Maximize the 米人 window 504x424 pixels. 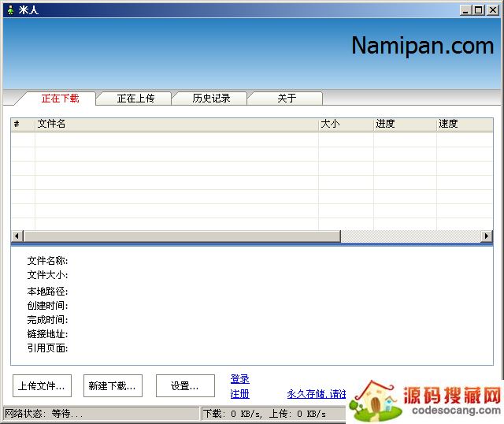(x=478, y=9)
